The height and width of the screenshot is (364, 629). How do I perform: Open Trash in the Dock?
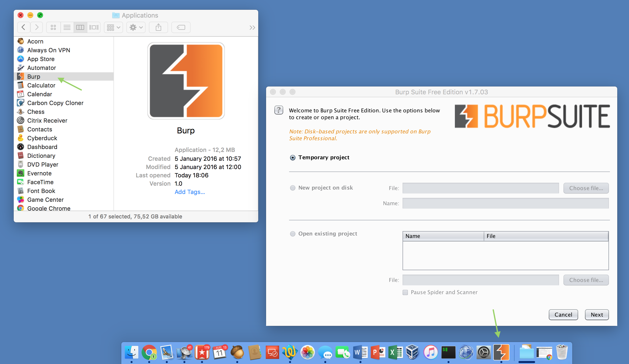pyautogui.click(x=562, y=352)
